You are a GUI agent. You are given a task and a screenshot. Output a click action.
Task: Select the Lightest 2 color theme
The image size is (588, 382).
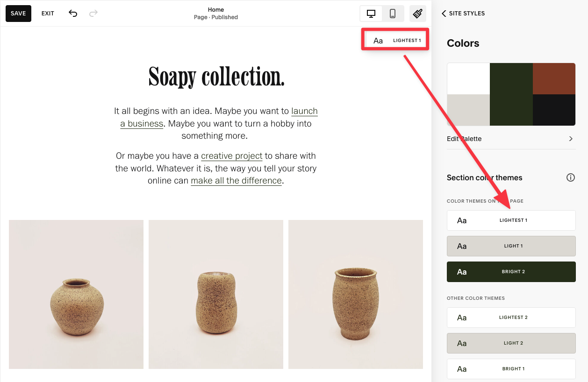point(511,317)
